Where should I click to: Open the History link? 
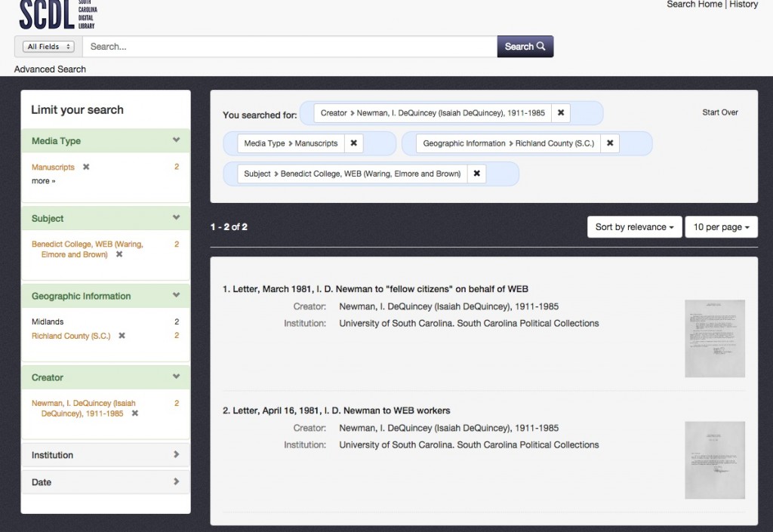[744, 5]
